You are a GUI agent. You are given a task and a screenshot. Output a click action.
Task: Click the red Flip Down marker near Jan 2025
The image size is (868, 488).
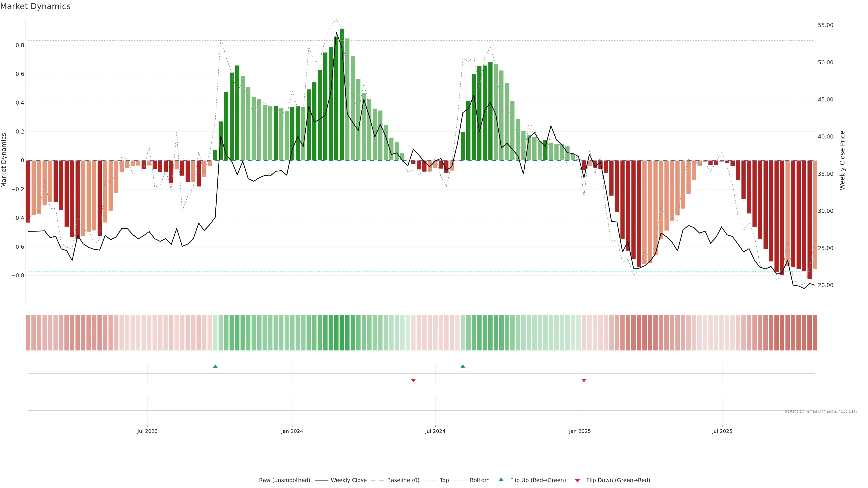584,380
